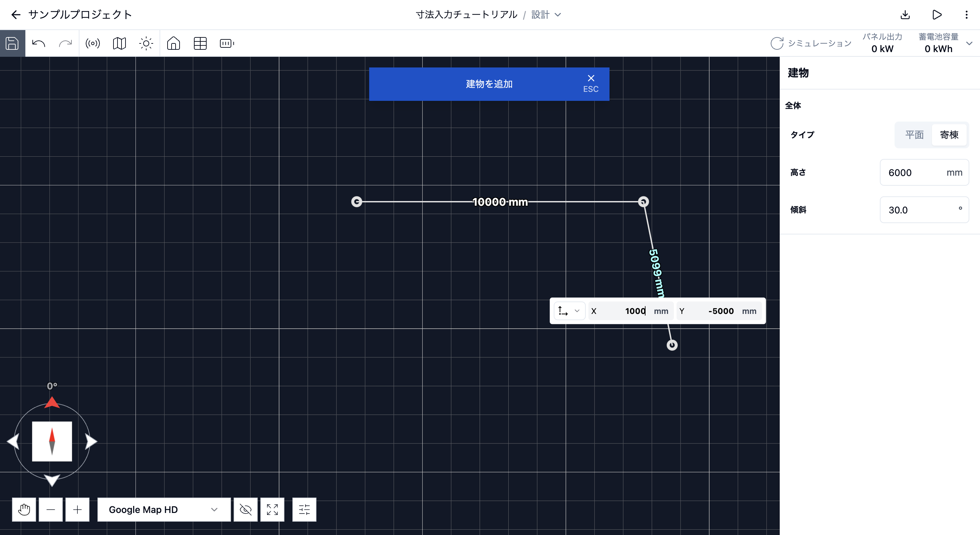Select 寄棟 roof type
Screen dimensions: 980x535
949,135
